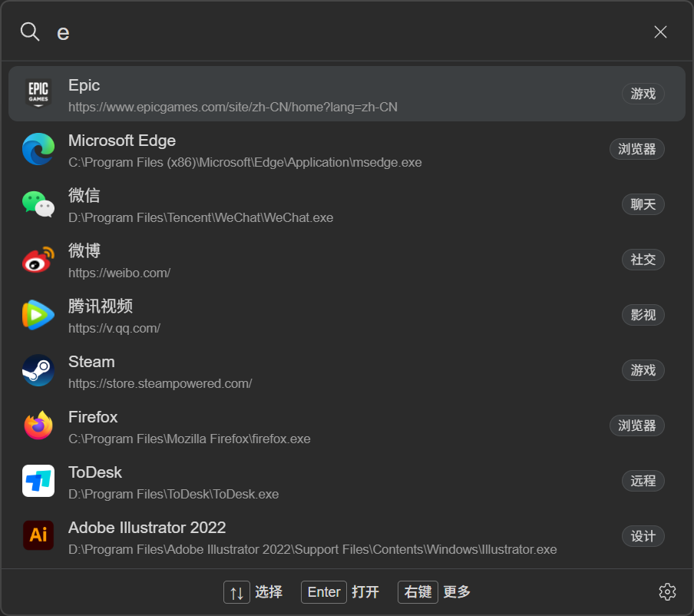Click the 设计 tag on Adobe Illustrator row
Viewport: 694px width, 616px height.
coord(643,536)
